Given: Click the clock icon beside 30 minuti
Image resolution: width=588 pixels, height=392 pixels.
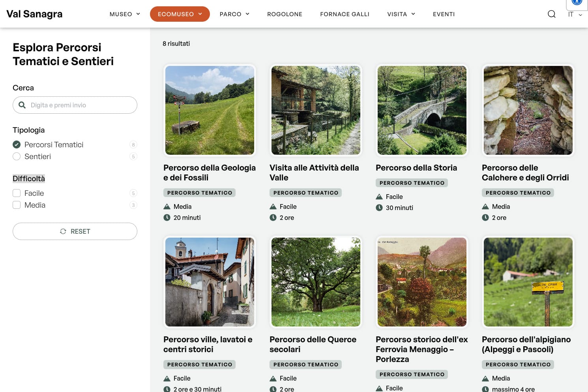Looking at the screenshot, I should pos(379,208).
